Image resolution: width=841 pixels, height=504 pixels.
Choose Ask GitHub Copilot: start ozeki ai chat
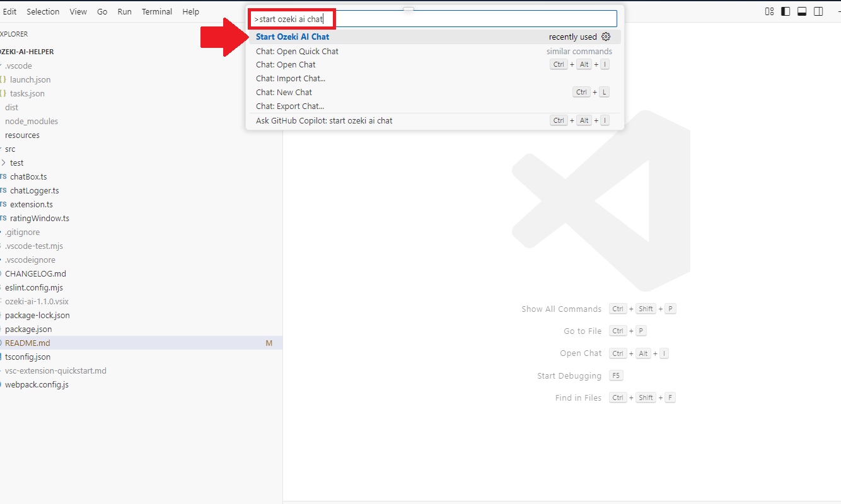click(x=435, y=120)
